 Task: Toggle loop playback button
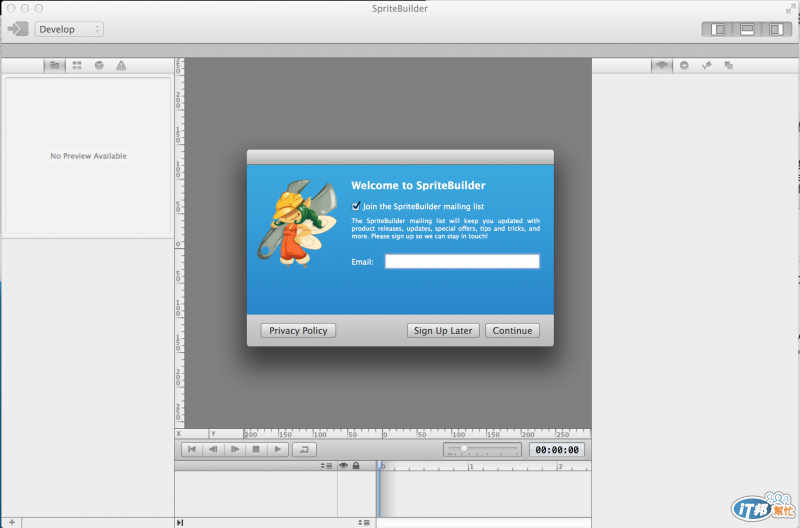tap(304, 449)
